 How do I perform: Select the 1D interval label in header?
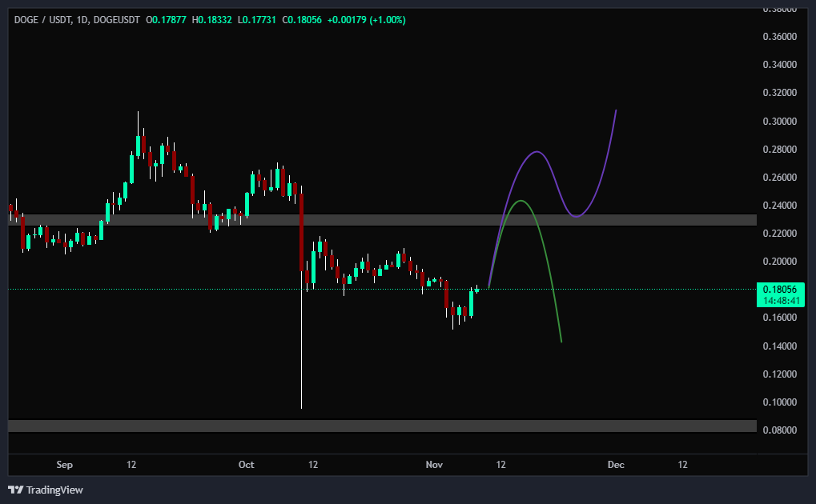tap(81, 20)
